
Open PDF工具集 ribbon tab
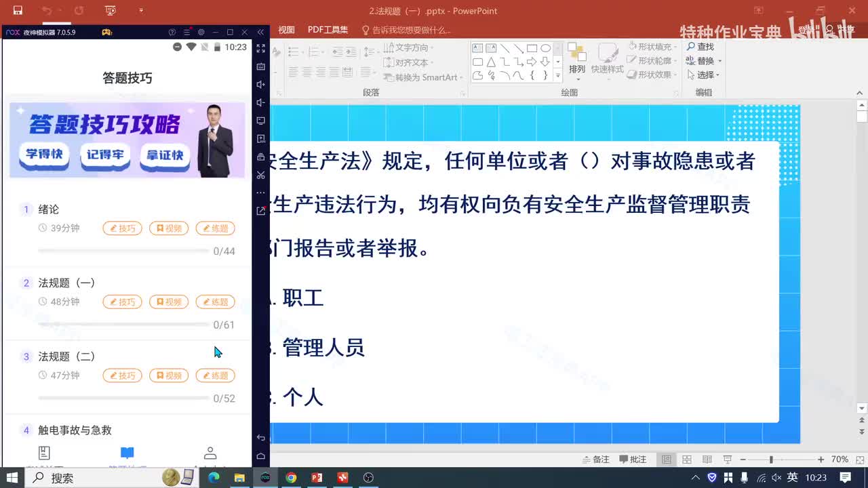click(x=328, y=30)
